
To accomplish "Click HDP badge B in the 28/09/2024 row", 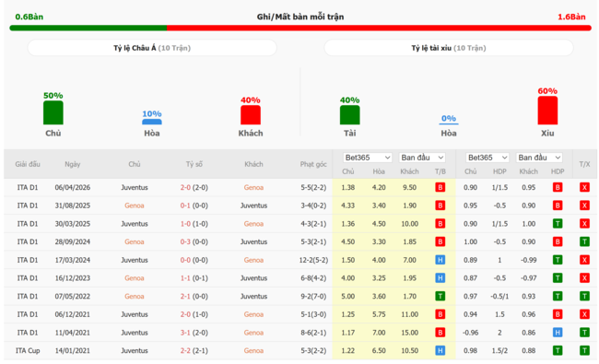I will [x=558, y=241].
